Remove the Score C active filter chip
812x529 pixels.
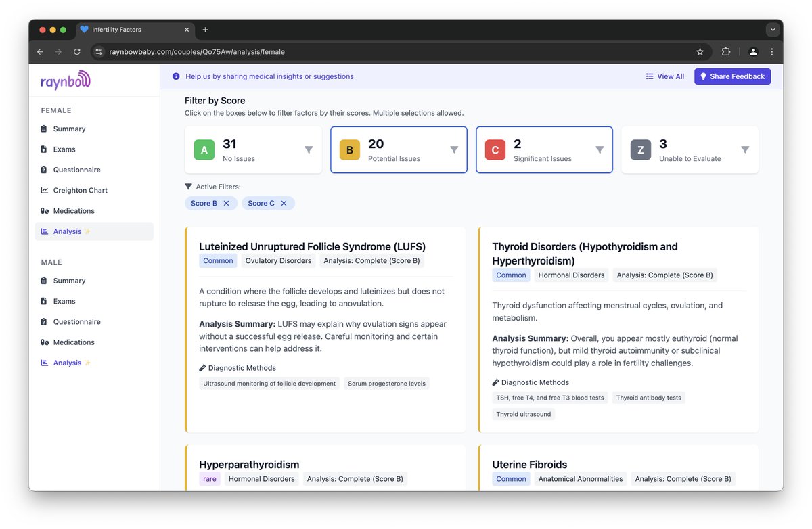pos(284,203)
